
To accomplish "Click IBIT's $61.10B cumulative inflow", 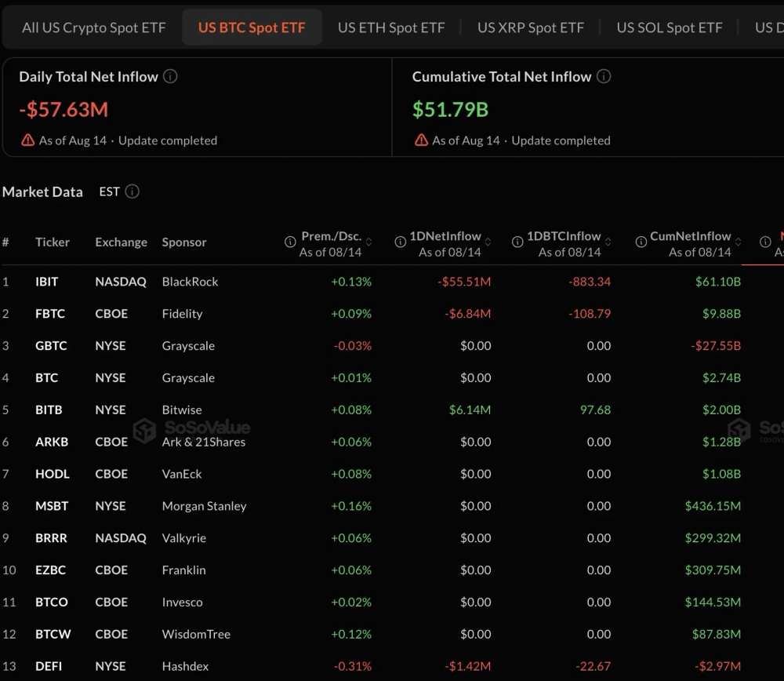I will [718, 282].
